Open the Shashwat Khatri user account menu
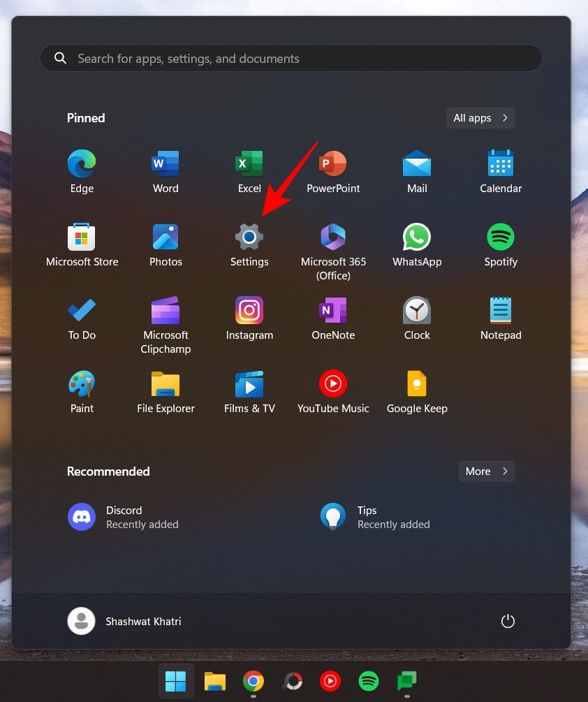This screenshot has height=702, width=588. (124, 621)
